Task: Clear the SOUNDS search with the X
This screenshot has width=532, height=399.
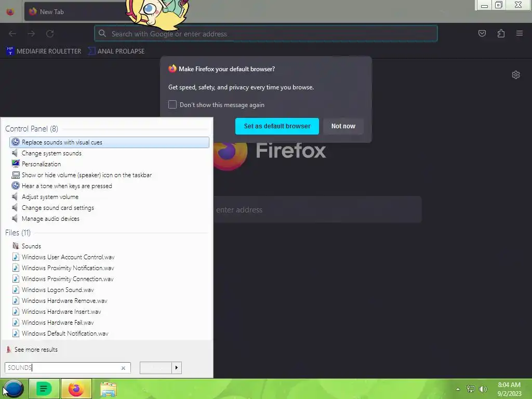Action: [x=123, y=368]
